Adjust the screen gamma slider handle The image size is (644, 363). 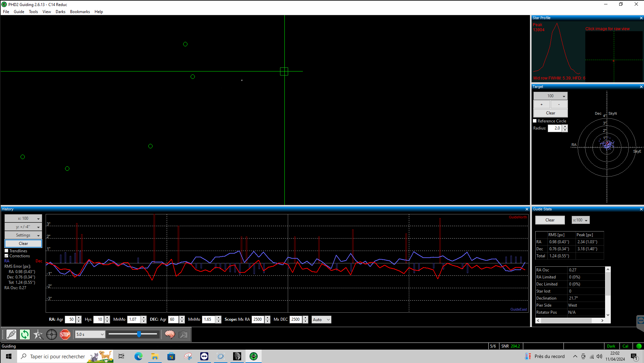tap(139, 334)
